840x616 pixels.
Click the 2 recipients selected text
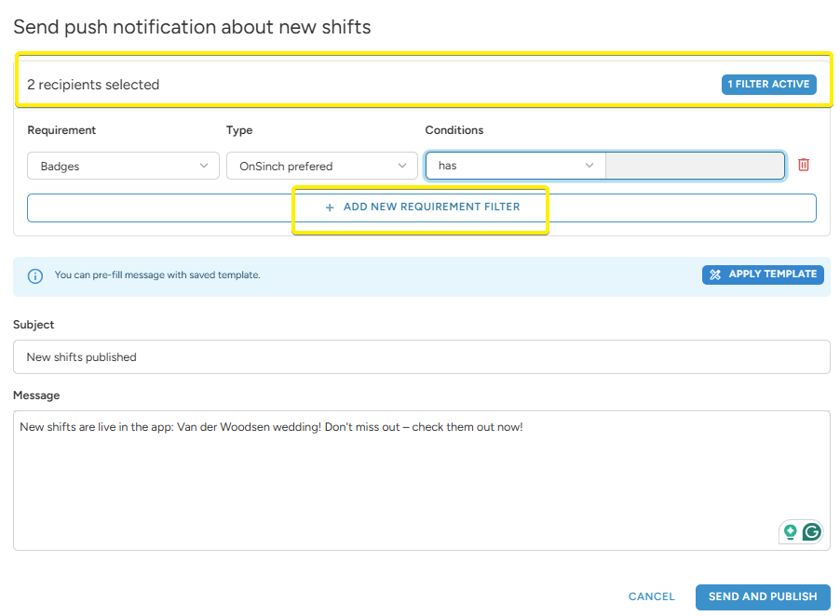tap(93, 85)
